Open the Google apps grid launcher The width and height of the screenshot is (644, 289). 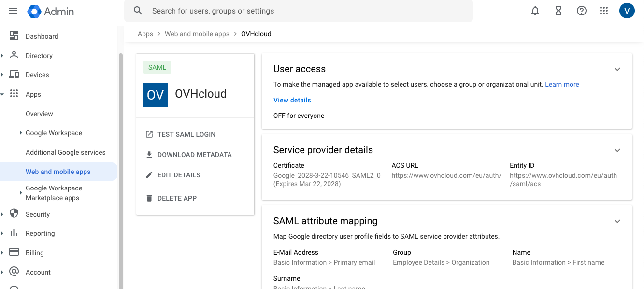point(604,11)
